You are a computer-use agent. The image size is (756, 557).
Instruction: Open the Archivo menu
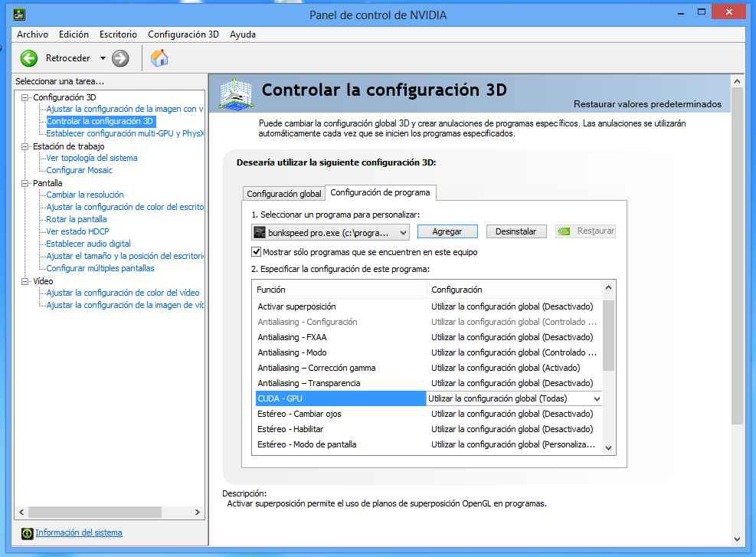[x=32, y=34]
